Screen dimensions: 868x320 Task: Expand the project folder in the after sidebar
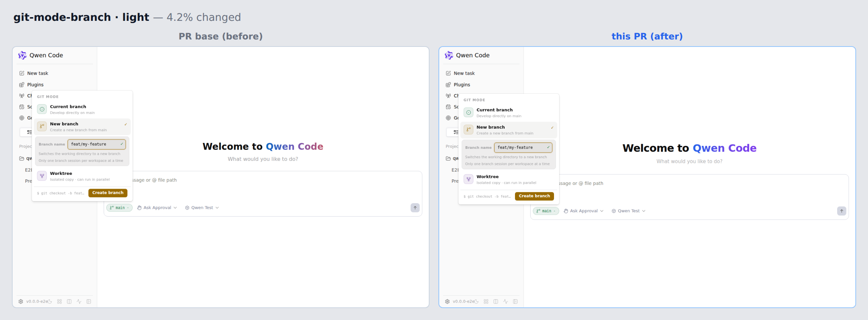pyautogui.click(x=448, y=159)
